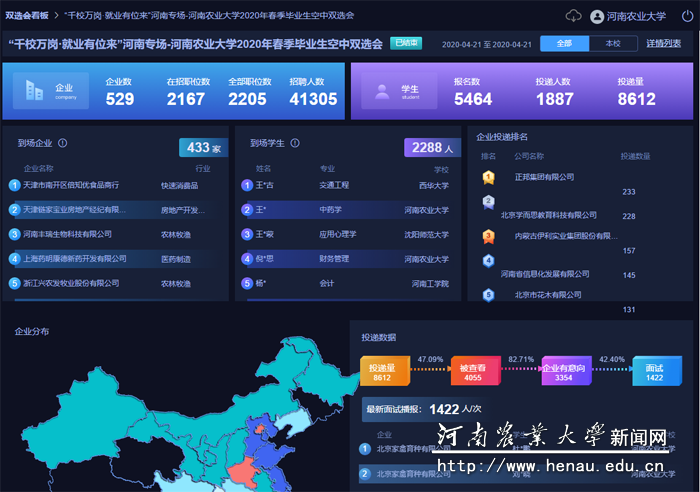Click the red 被查看 4055 funnel block
This screenshot has width=700, height=492.
pos(473,372)
